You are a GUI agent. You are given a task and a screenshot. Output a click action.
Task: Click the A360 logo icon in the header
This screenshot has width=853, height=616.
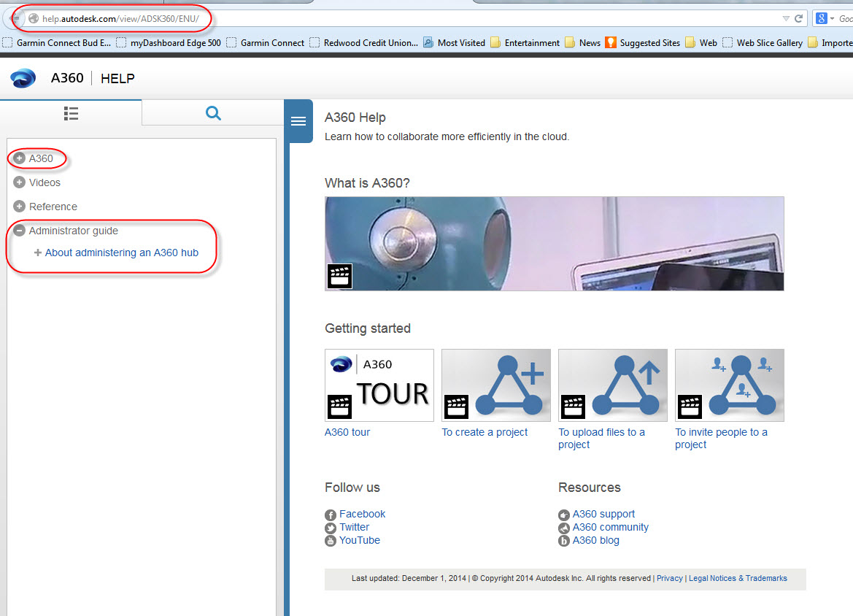pos(23,78)
